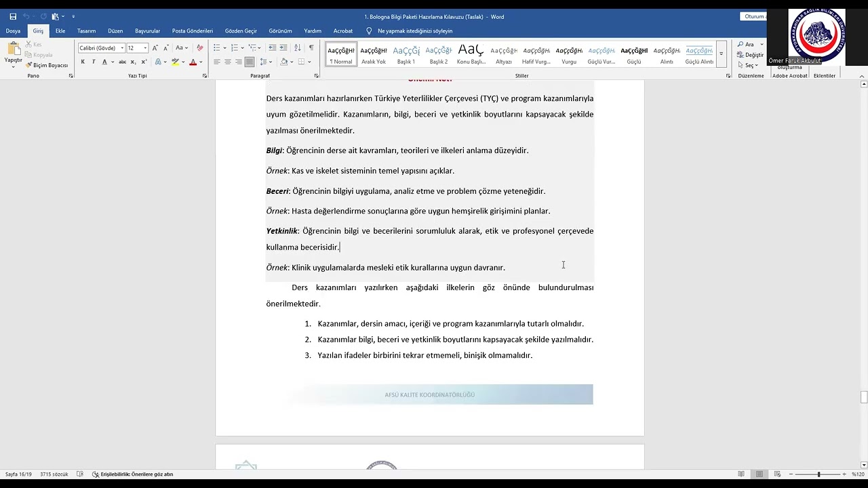Screen dimensions: 868x488
Task: Toggle strikethrough (abc) formatting
Action: [x=123, y=62]
